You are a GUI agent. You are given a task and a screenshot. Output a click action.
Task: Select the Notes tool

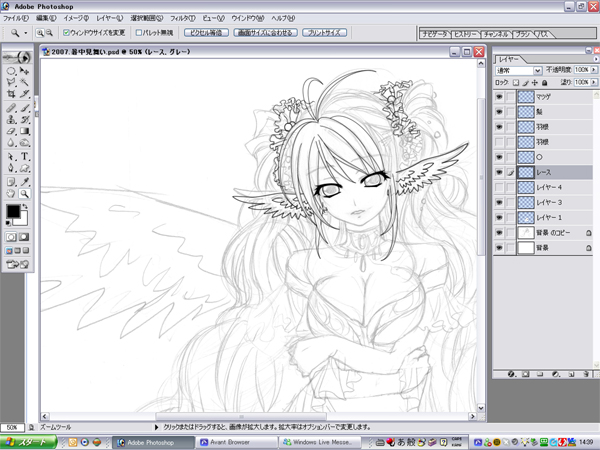(x=11, y=182)
